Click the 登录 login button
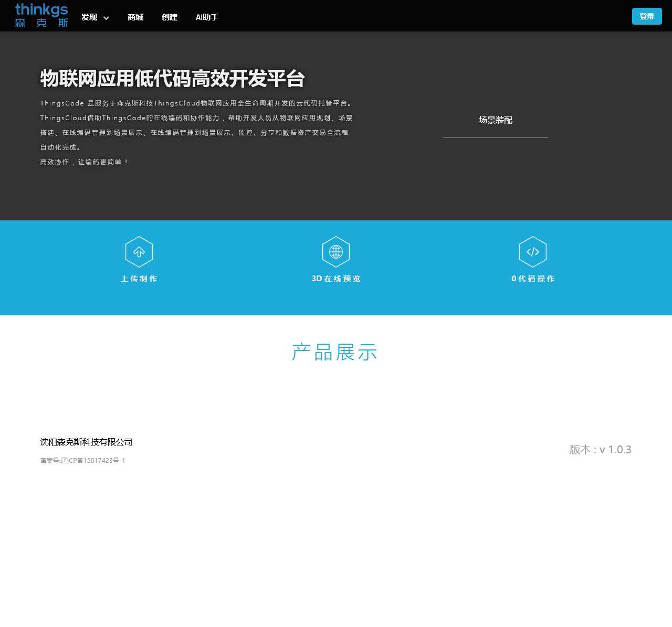The height and width of the screenshot is (627, 672). point(647,16)
